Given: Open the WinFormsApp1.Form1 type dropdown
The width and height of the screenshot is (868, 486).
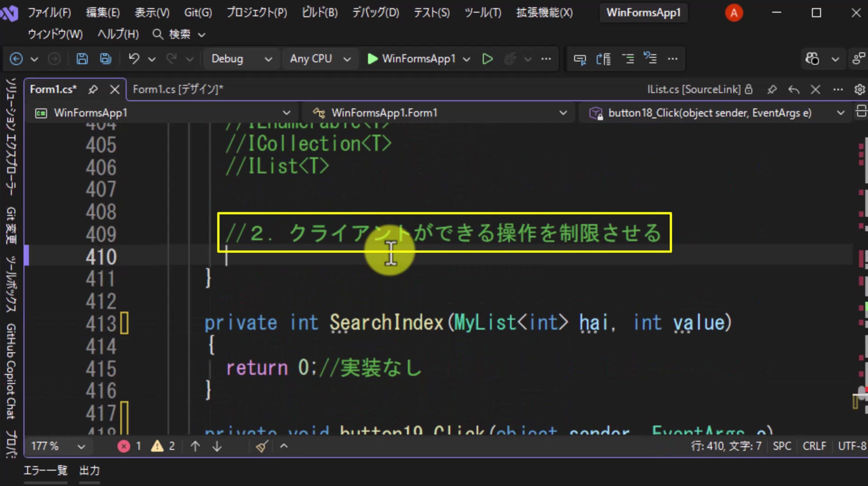Looking at the screenshot, I should pyautogui.click(x=441, y=112).
